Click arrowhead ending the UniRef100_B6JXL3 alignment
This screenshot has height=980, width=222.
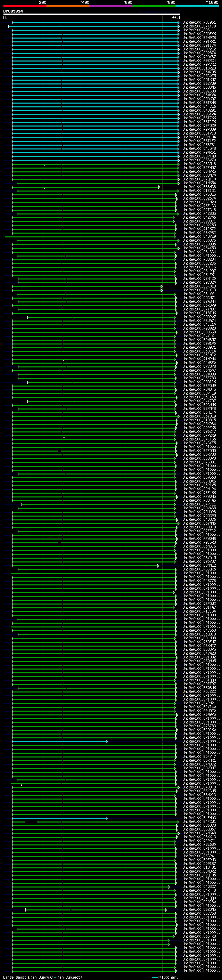pyautogui.click(x=162, y=290)
